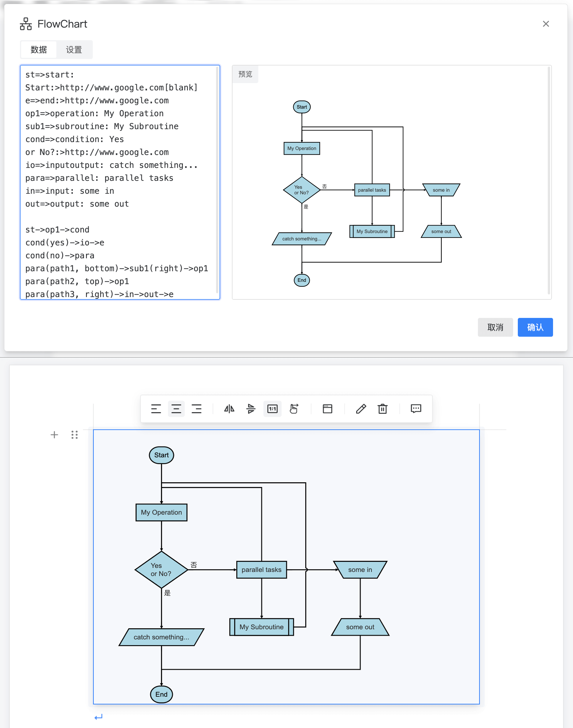The image size is (573, 728).
Task: Align the block left in the toolbar
Action: [x=156, y=409]
